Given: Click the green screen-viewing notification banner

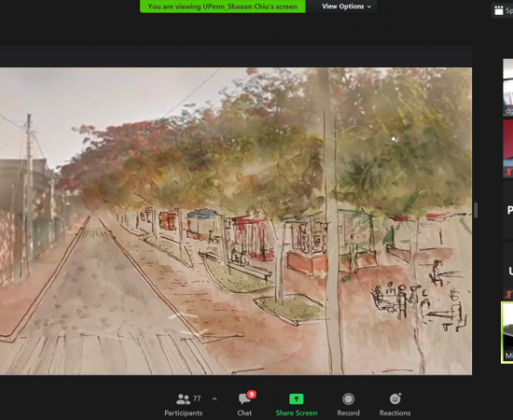Looking at the screenshot, I should [x=223, y=7].
